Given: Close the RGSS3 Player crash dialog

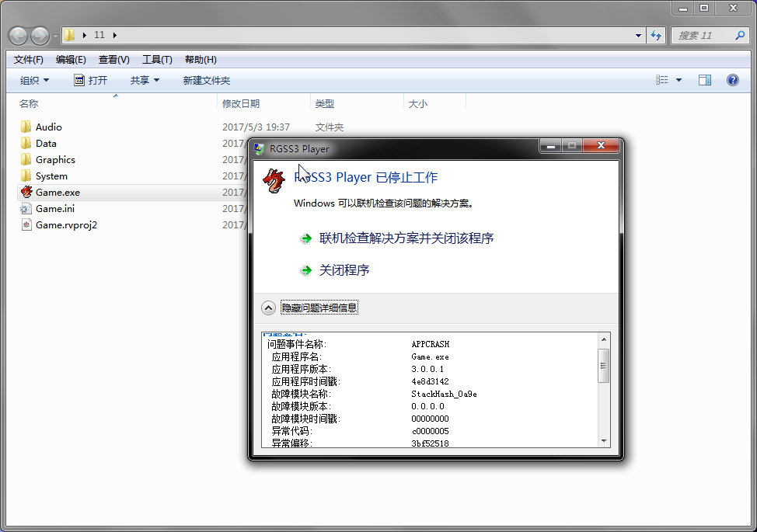Looking at the screenshot, I should point(601,145).
